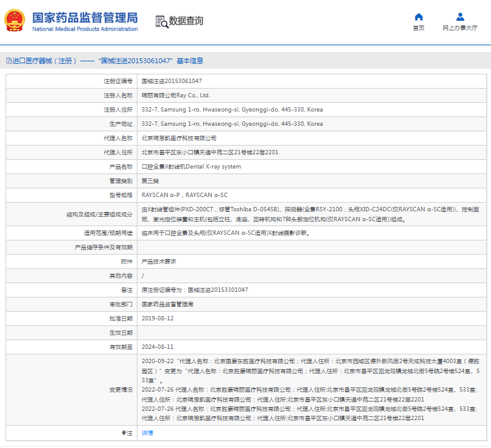Click the registrant name 瑞丽有限公司Ray Co., Ltd.

pos(176,95)
